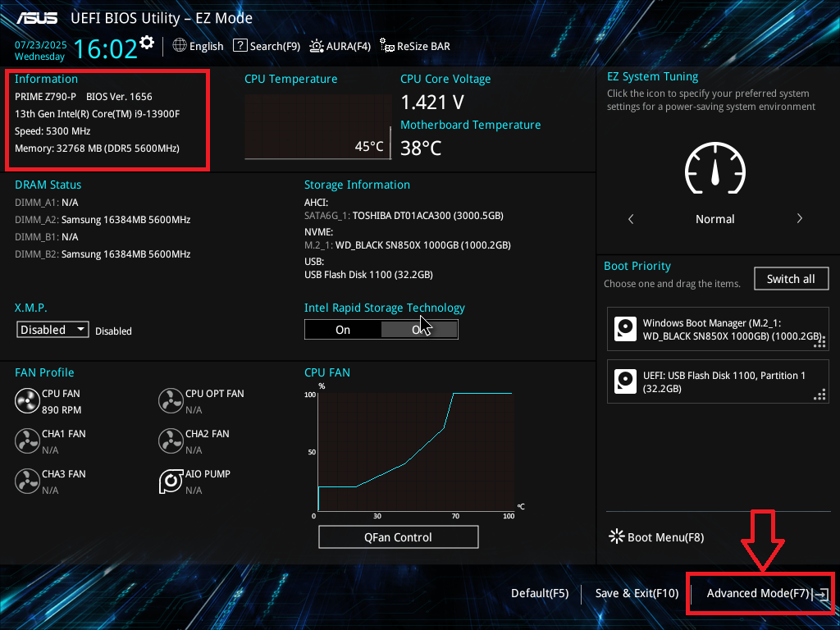Click the 16:02 clock display
The image size is (840, 630).
coord(106,48)
